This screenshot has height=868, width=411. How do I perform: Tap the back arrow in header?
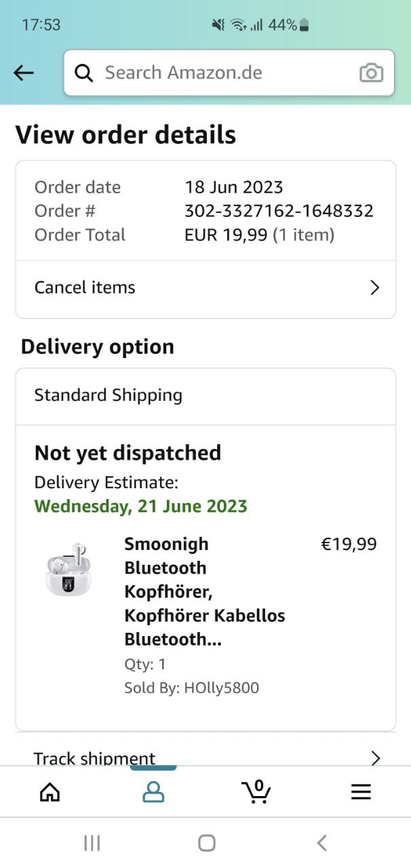pos(24,73)
